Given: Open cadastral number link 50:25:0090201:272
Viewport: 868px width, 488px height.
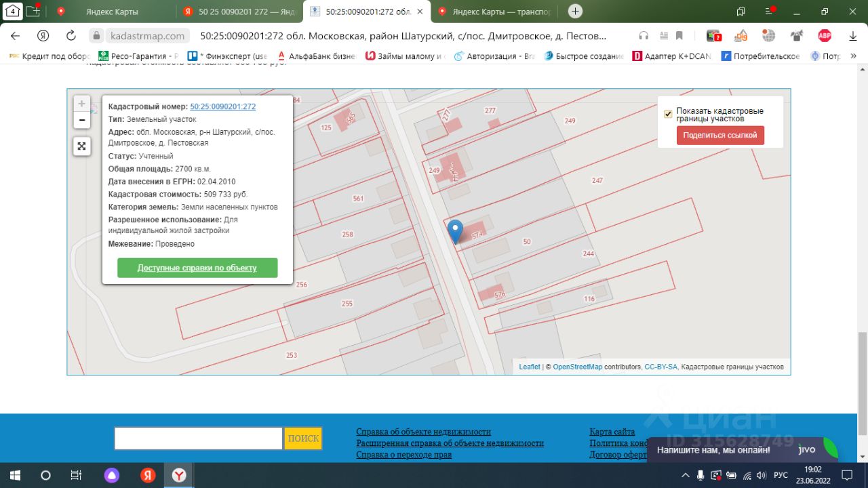Looking at the screenshot, I should pyautogui.click(x=222, y=106).
